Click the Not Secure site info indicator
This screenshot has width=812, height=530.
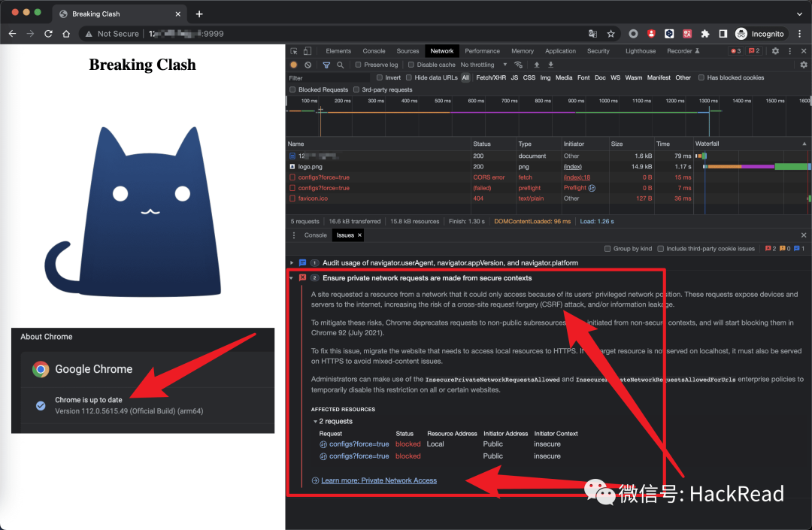click(112, 34)
